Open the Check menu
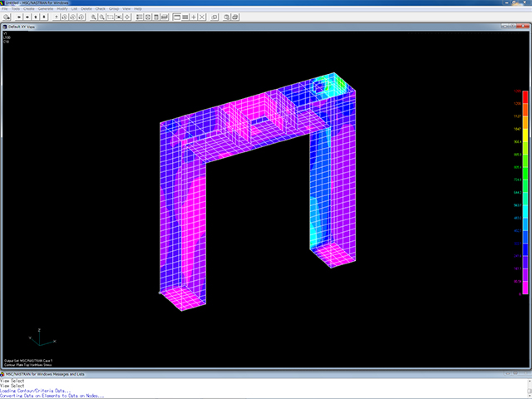This screenshot has width=532, height=399. coord(100,8)
